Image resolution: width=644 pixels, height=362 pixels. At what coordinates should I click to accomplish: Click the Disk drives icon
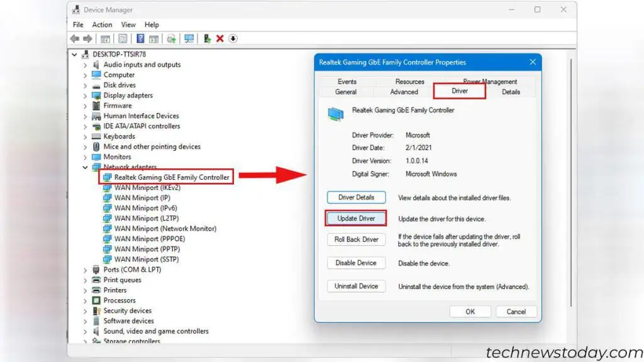[x=96, y=85]
